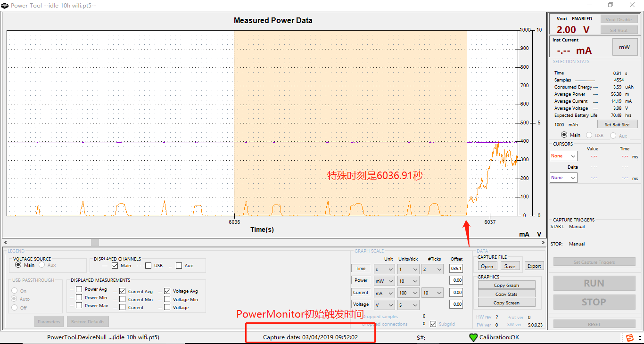Click the Time offset input field
The height and width of the screenshot is (344, 644).
pos(456,269)
